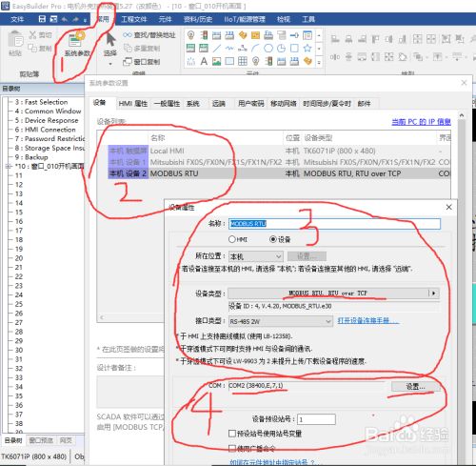Open 打开设备连接手册 link
476x466 pixels.
coord(368,321)
